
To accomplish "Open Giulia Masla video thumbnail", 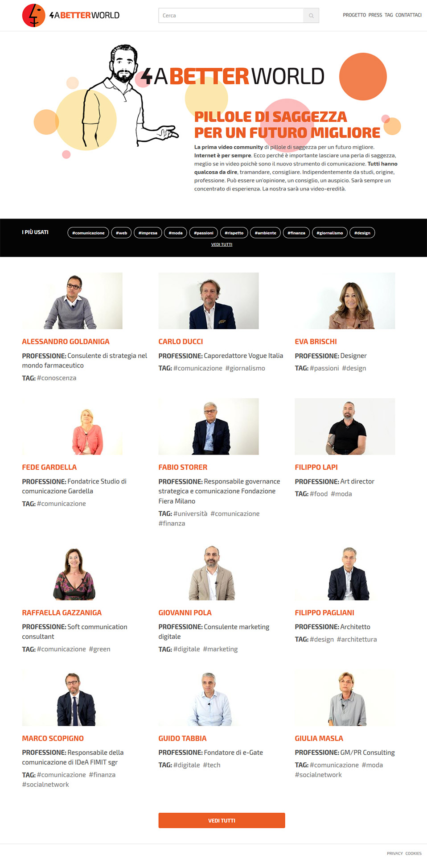I will click(x=345, y=698).
